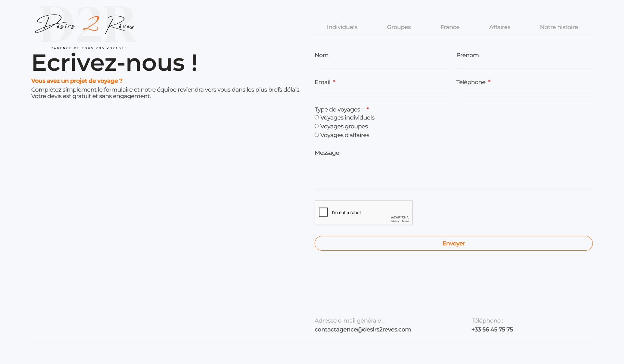
Task: Open the Notre histoire page
Action: point(559,27)
